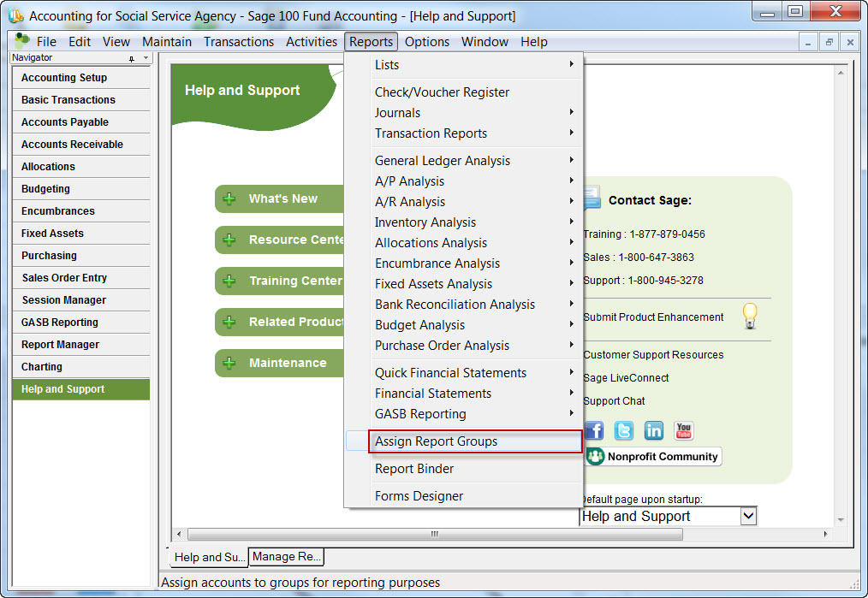The height and width of the screenshot is (598, 868).
Task: Click the Twitter bird icon
Action: 624,431
